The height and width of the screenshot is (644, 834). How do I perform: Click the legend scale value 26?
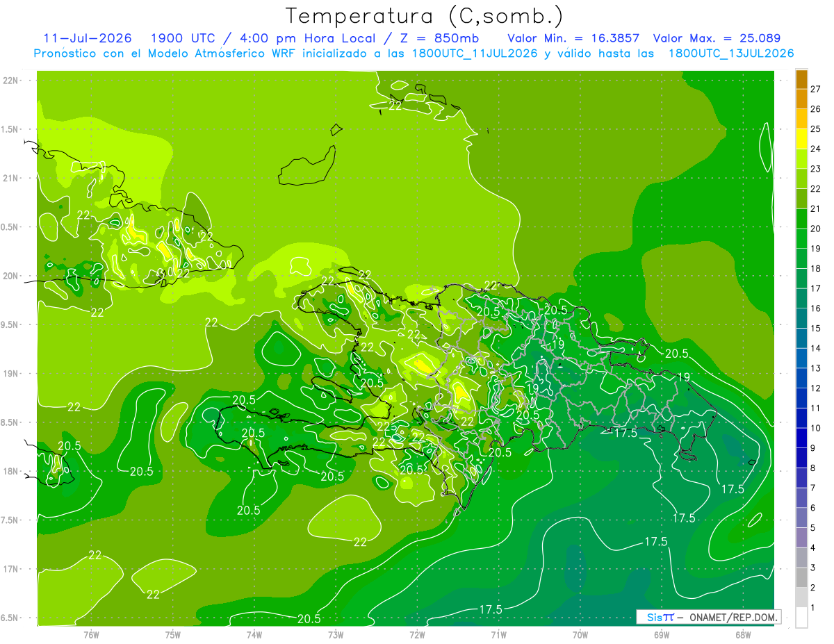pyautogui.click(x=815, y=109)
